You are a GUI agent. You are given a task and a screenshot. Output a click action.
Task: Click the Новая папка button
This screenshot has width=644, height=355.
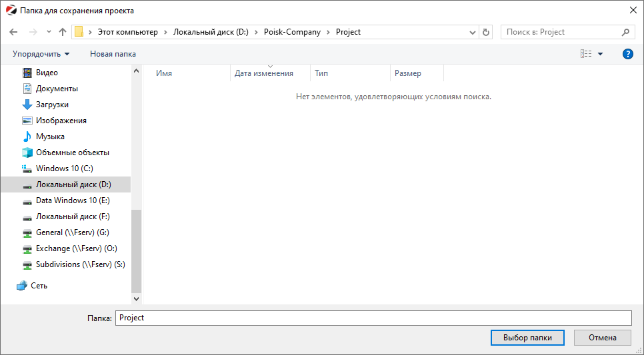tap(113, 54)
